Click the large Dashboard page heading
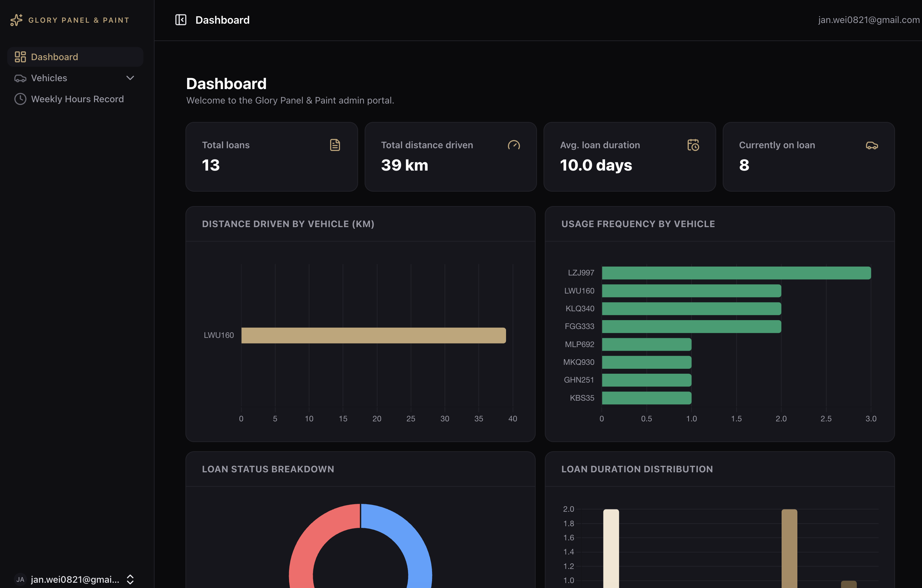 point(226,84)
